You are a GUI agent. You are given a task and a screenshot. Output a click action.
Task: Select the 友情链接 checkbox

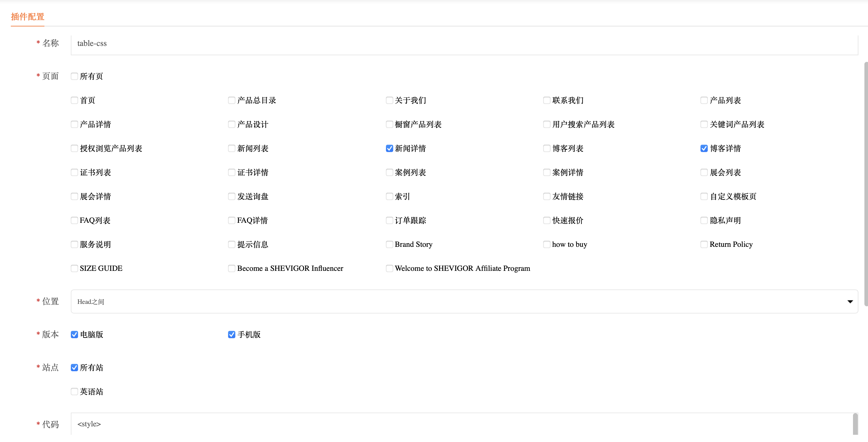coord(547,196)
